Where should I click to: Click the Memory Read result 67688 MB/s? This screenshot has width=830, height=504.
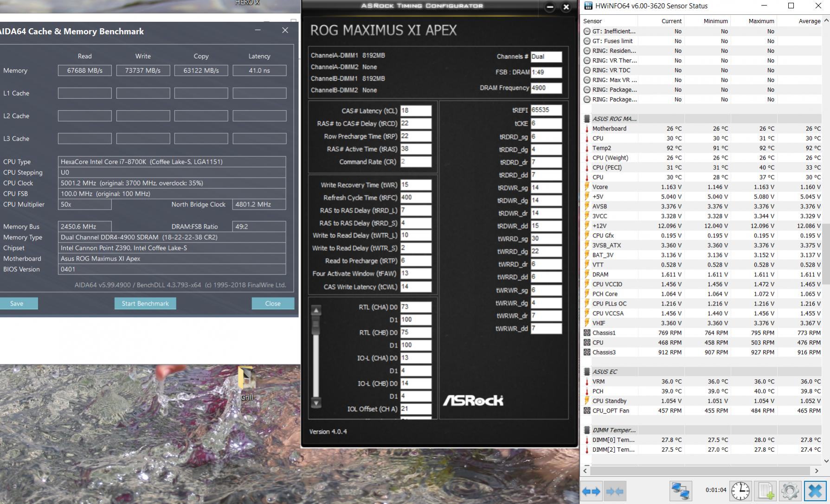point(84,70)
